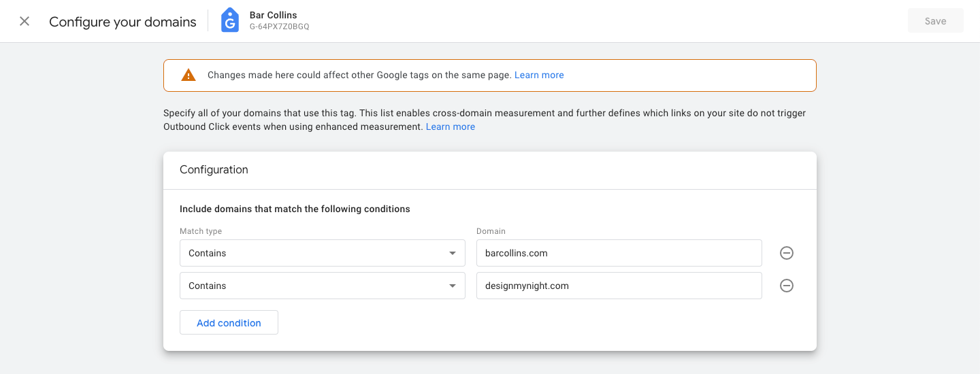Click the Google tag icon
The height and width of the screenshot is (374, 980).
tap(230, 21)
